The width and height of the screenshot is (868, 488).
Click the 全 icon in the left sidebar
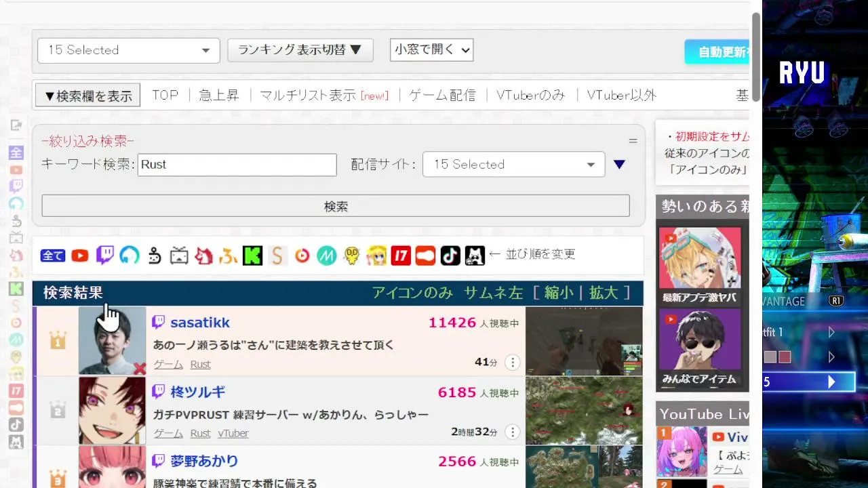pos(16,153)
